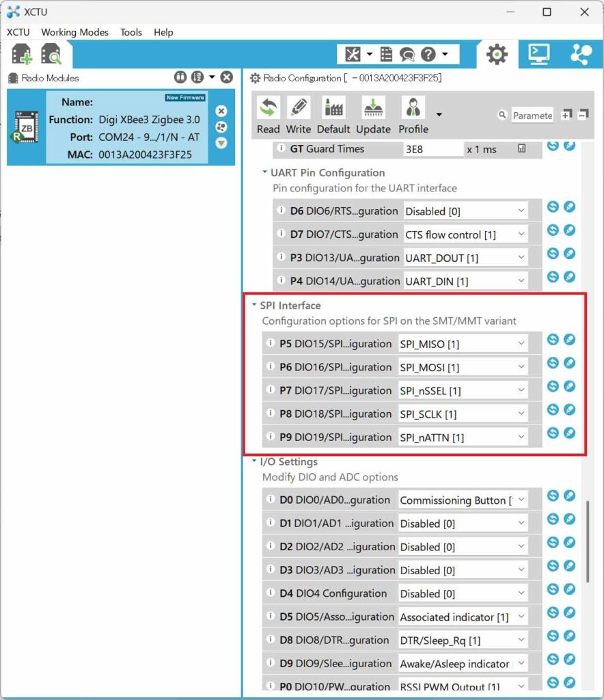This screenshot has height=700, width=604.
Task: Click the GT Guard Times calculator icon
Action: pos(521,148)
